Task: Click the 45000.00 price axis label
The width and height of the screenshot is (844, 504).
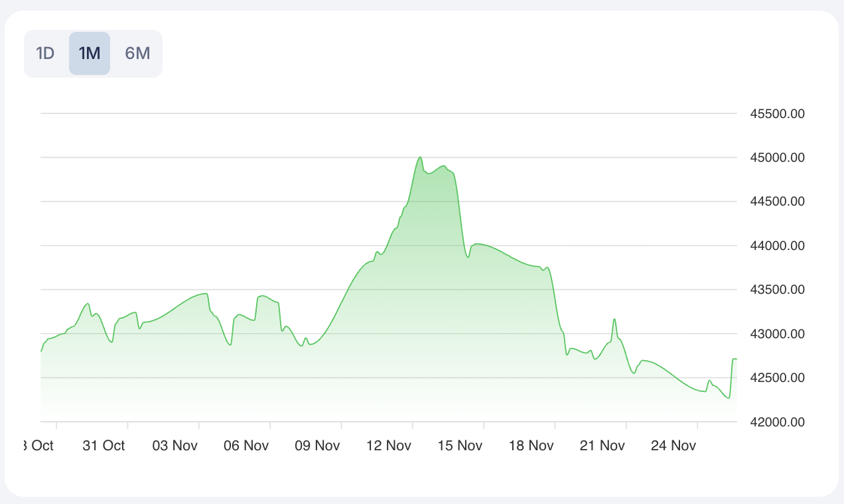Action: (x=777, y=158)
